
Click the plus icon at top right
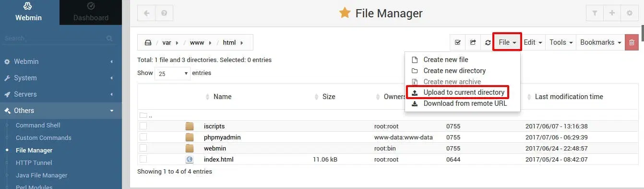612,13
